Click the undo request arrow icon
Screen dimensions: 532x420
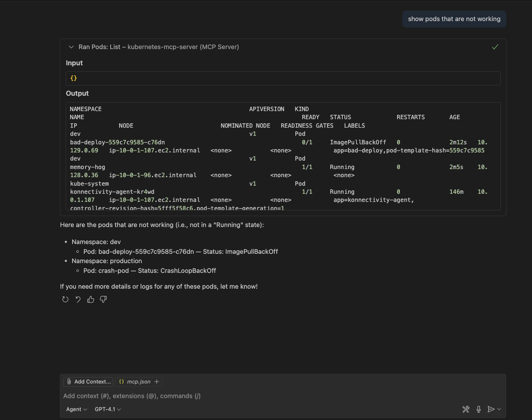[x=78, y=300]
